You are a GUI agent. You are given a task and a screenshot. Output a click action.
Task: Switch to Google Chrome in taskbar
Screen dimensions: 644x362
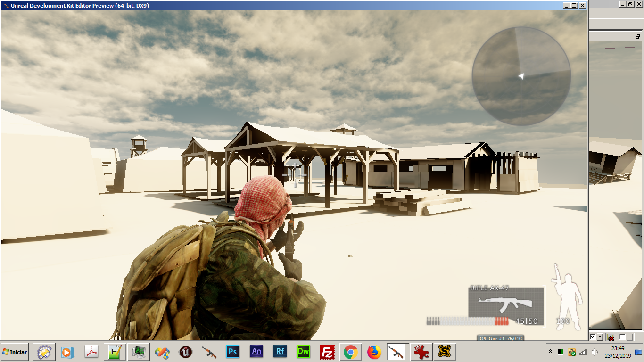(x=350, y=352)
